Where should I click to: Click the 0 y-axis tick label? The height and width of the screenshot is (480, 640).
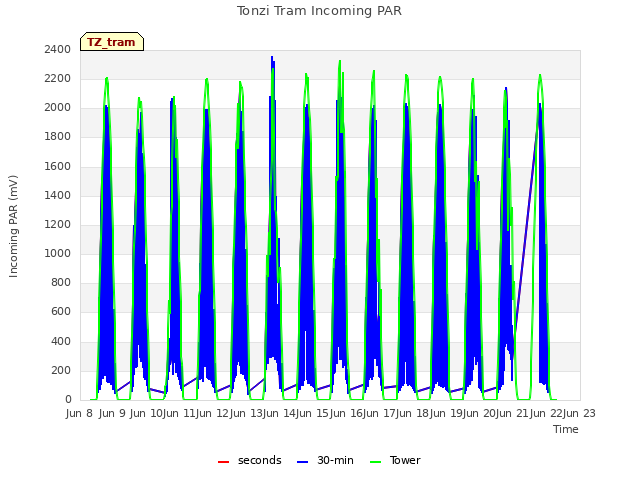tap(68, 400)
